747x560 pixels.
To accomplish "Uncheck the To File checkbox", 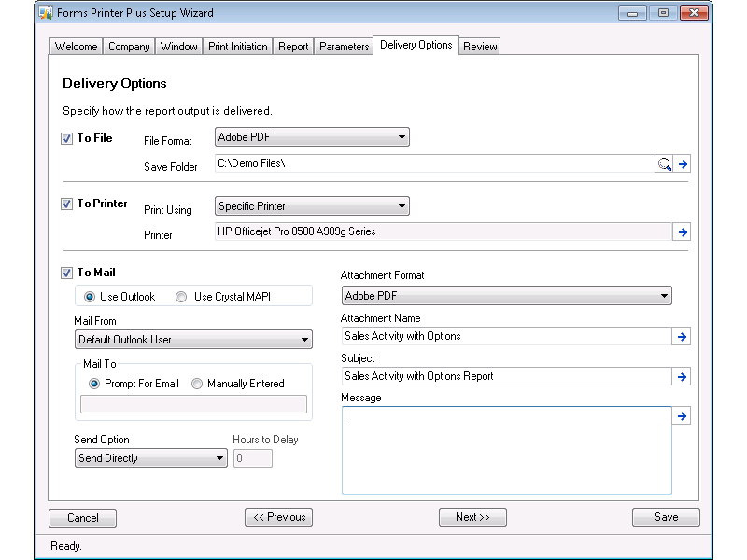I will click(x=66, y=138).
